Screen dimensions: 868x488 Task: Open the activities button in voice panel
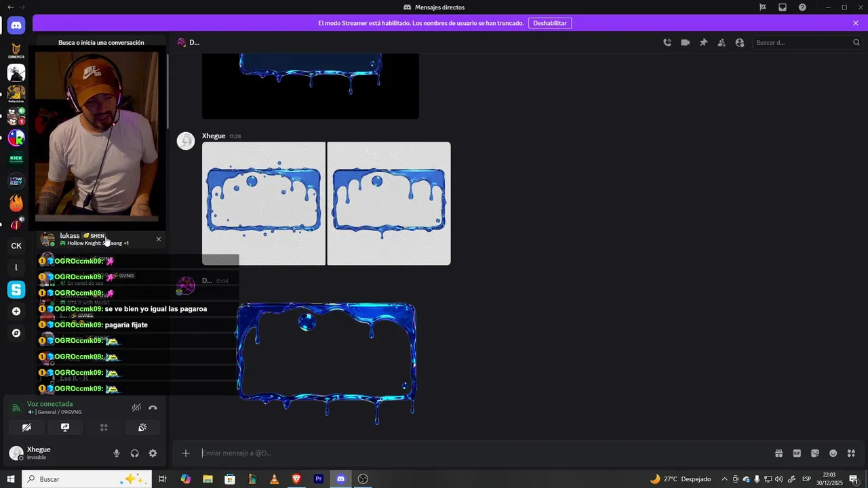(x=104, y=428)
